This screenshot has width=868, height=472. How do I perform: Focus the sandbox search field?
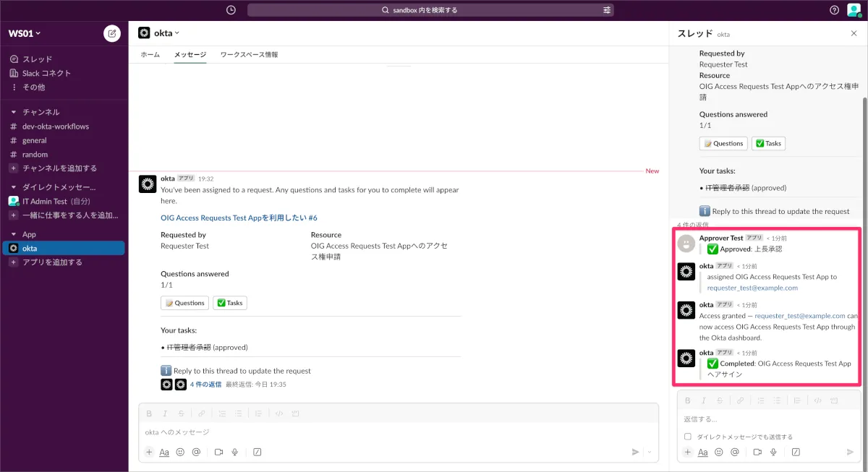point(430,10)
